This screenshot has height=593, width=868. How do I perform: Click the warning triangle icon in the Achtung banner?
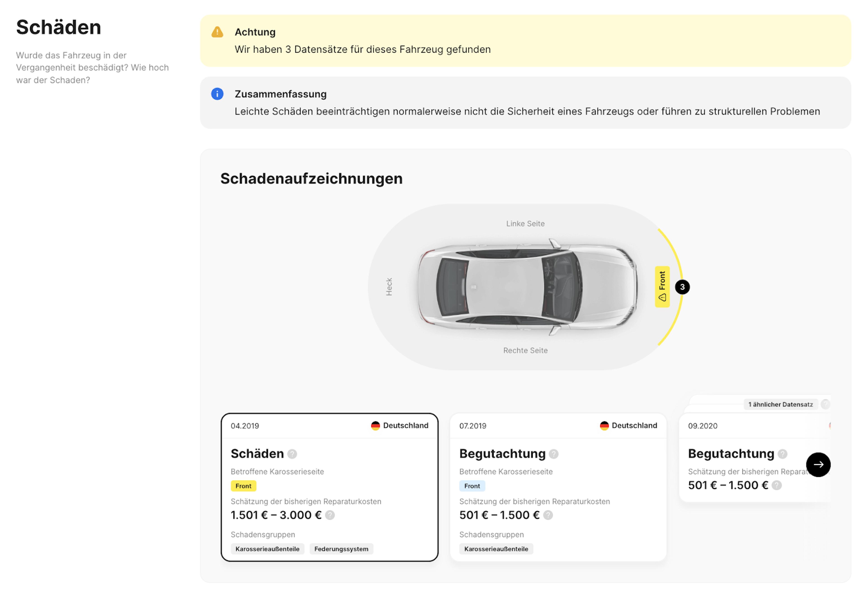click(217, 32)
